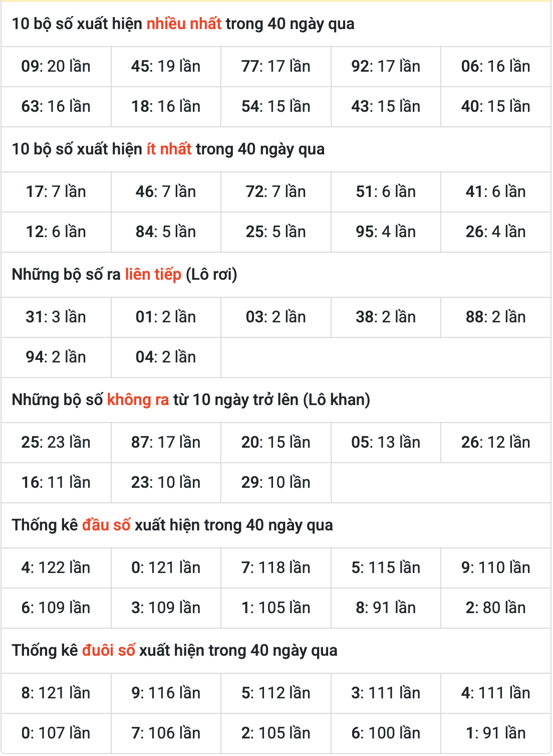The width and height of the screenshot is (553, 756).
Task: Click the 95: 4 lần entry
Action: coord(386,232)
